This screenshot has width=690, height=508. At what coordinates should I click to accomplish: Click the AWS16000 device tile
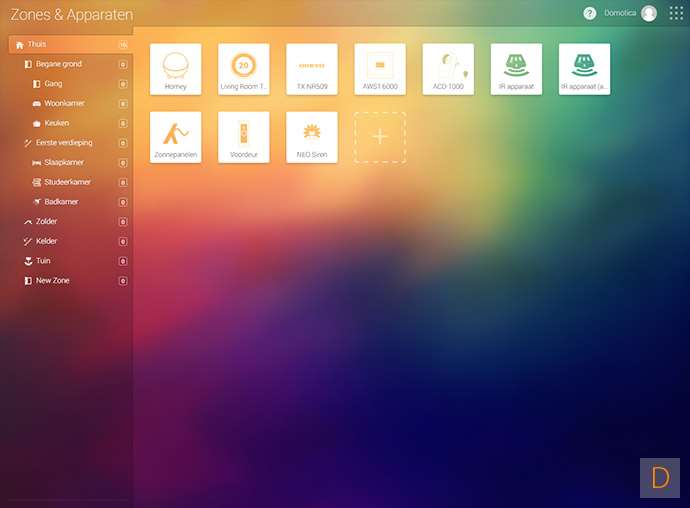(x=380, y=69)
